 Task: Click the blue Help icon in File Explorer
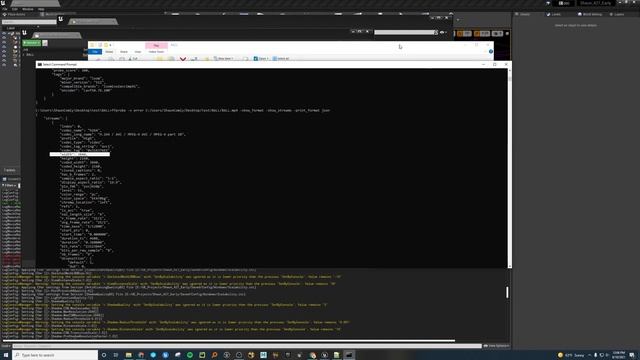point(491,51)
